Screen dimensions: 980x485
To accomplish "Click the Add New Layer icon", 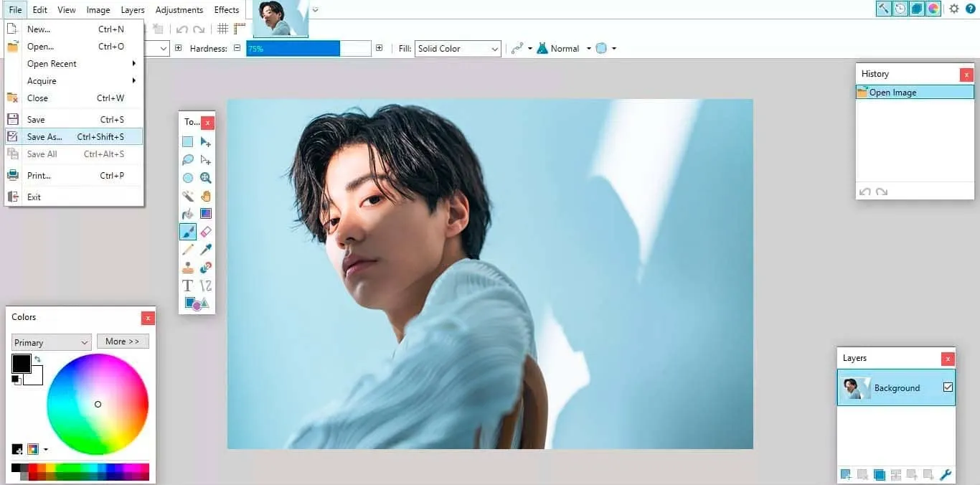I will pyautogui.click(x=846, y=474).
